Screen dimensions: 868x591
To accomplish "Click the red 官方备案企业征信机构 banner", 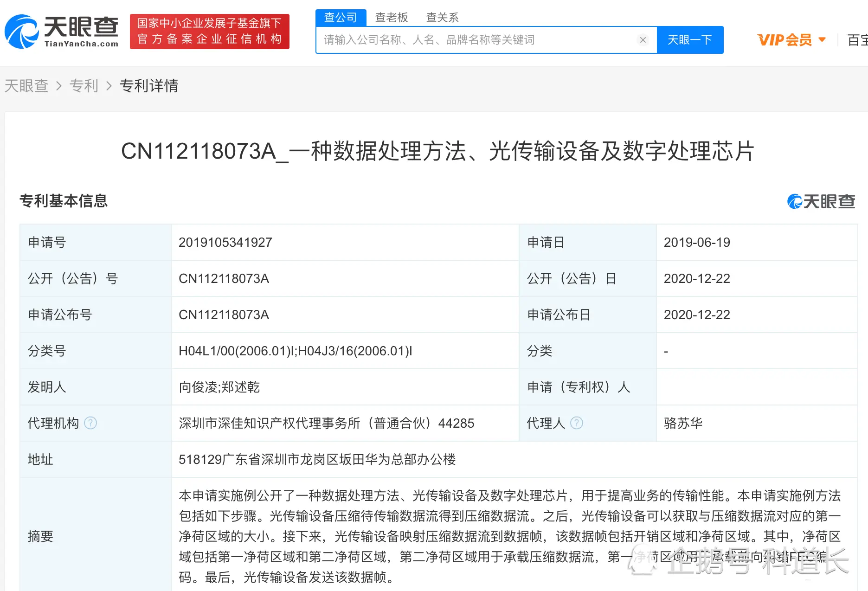I will pyautogui.click(x=210, y=31).
